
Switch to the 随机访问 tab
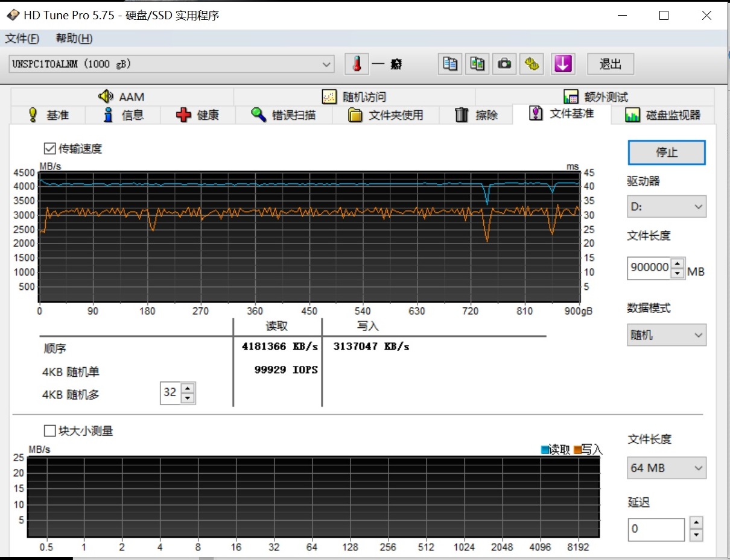tap(354, 97)
